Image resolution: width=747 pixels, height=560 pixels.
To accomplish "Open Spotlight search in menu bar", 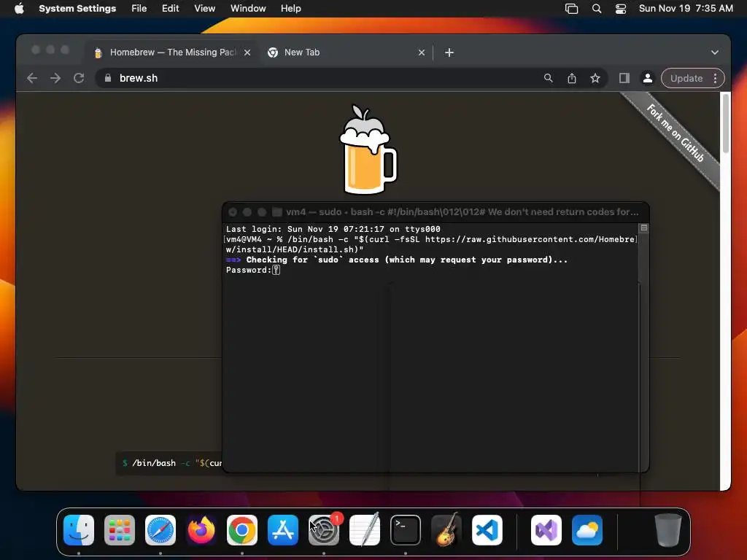I will 597,9.
